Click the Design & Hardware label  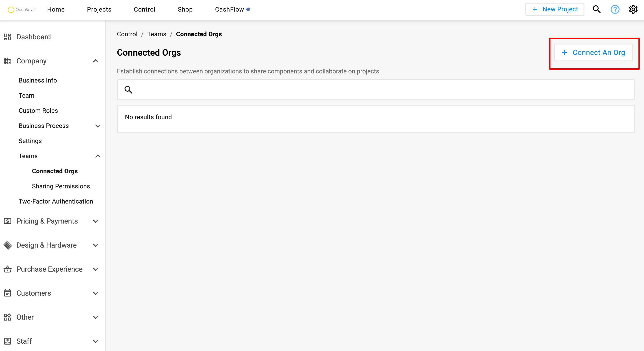click(x=46, y=245)
